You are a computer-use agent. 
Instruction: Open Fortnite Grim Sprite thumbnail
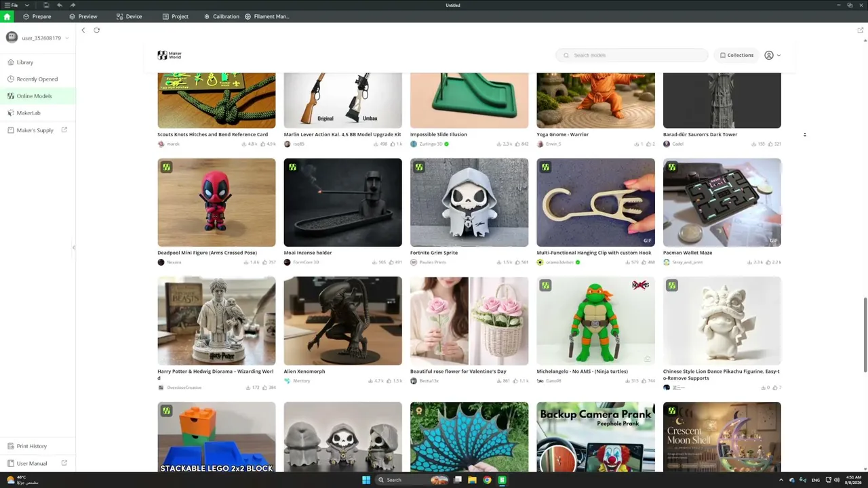pyautogui.click(x=469, y=203)
